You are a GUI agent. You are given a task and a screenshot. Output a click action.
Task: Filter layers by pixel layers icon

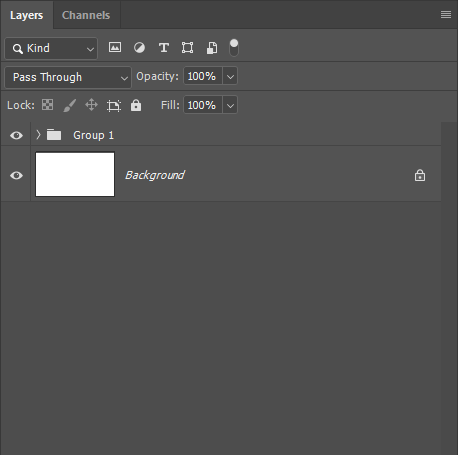115,47
